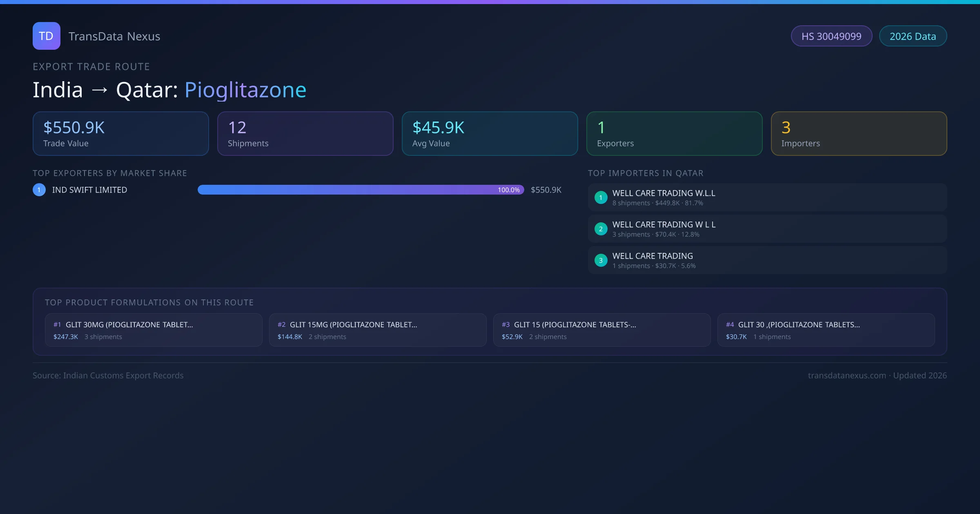
Task: Click rank 1 importer green badge
Action: (601, 197)
